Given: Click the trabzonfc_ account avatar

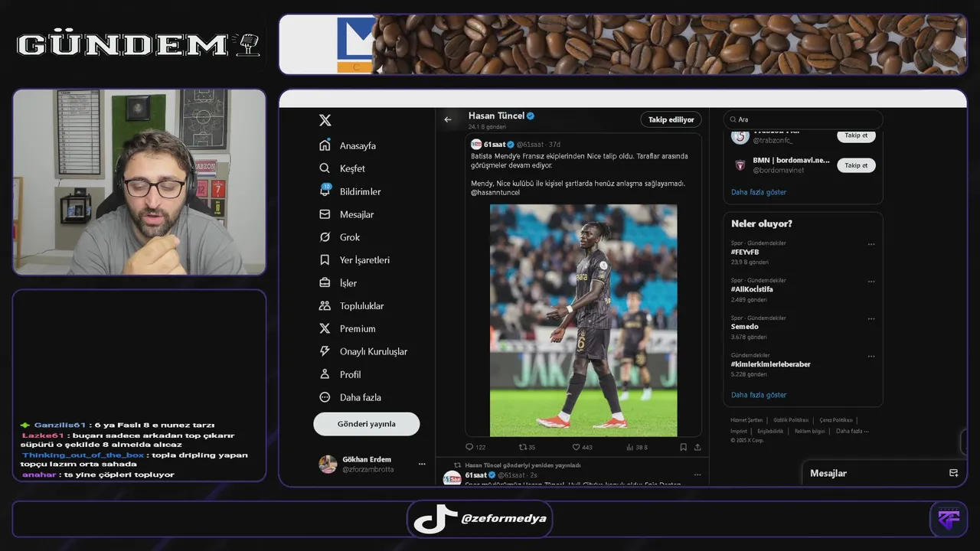Looking at the screenshot, I should click(740, 136).
